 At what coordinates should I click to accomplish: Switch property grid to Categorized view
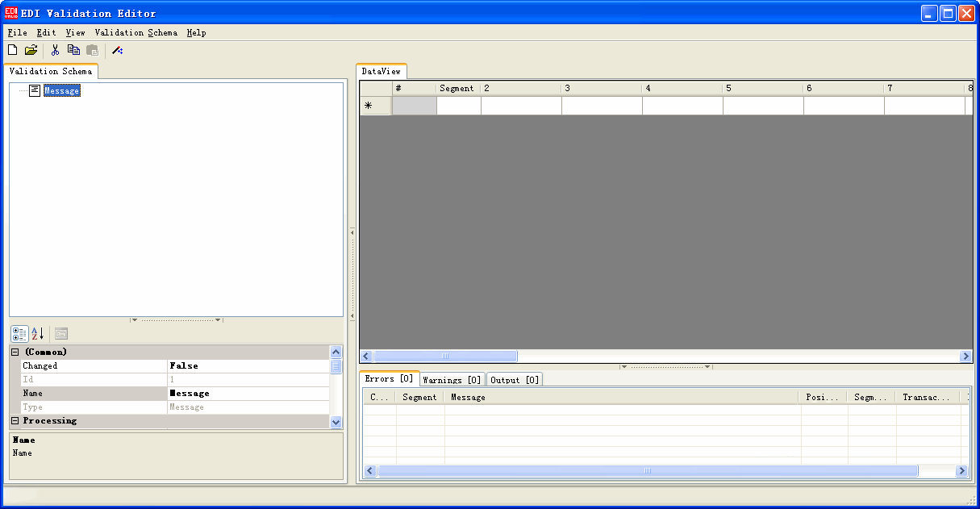tap(19, 334)
